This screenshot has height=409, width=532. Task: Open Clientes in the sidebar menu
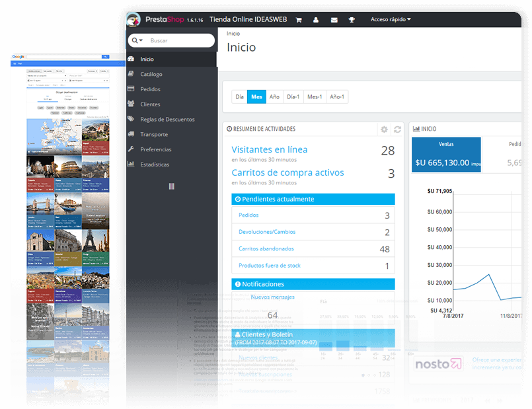point(172,104)
